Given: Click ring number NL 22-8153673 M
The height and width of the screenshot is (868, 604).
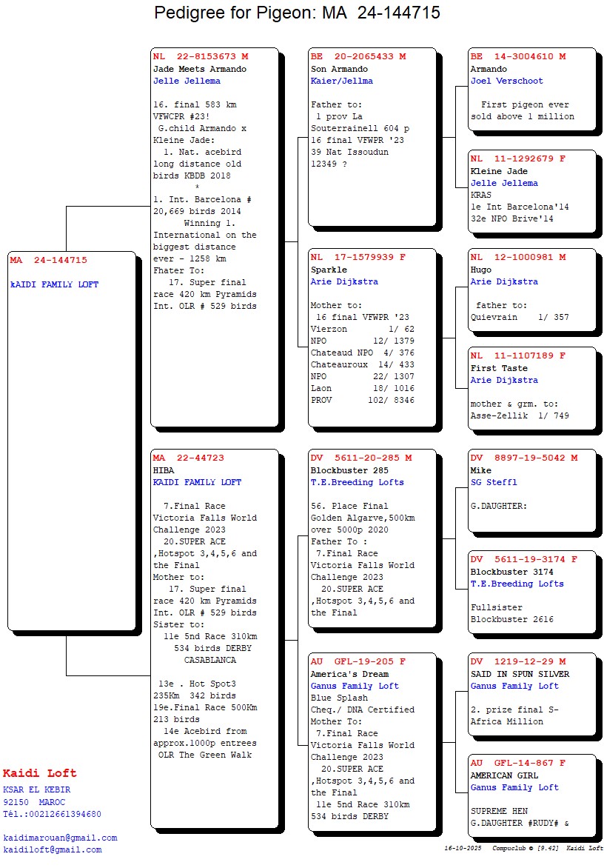Looking at the screenshot, I should click(x=201, y=56).
